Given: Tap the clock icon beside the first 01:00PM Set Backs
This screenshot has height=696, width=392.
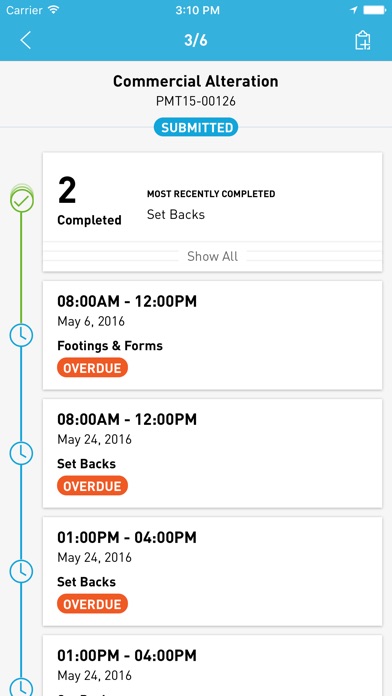Looking at the screenshot, I should [x=21, y=571].
